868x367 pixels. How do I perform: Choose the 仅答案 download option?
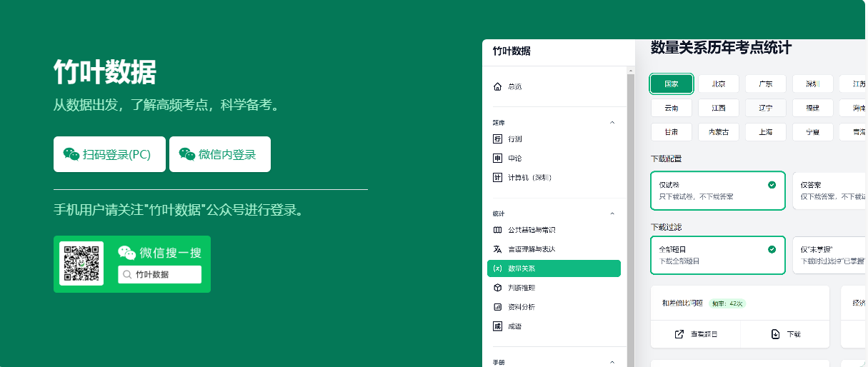tap(830, 190)
